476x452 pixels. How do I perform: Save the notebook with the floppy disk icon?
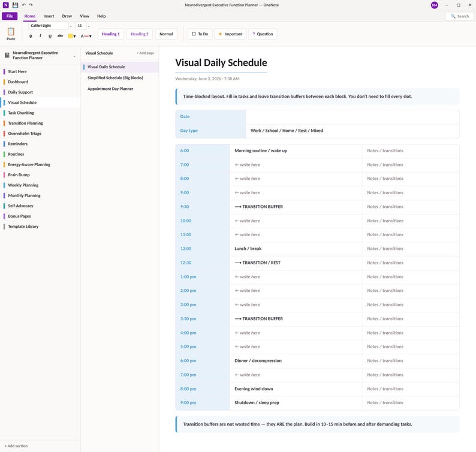(15, 5)
